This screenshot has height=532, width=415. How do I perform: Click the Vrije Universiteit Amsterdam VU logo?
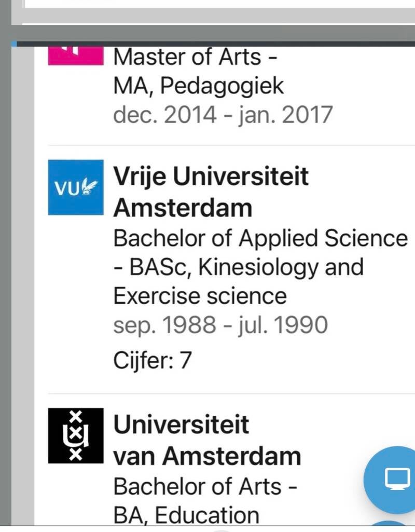click(x=76, y=187)
